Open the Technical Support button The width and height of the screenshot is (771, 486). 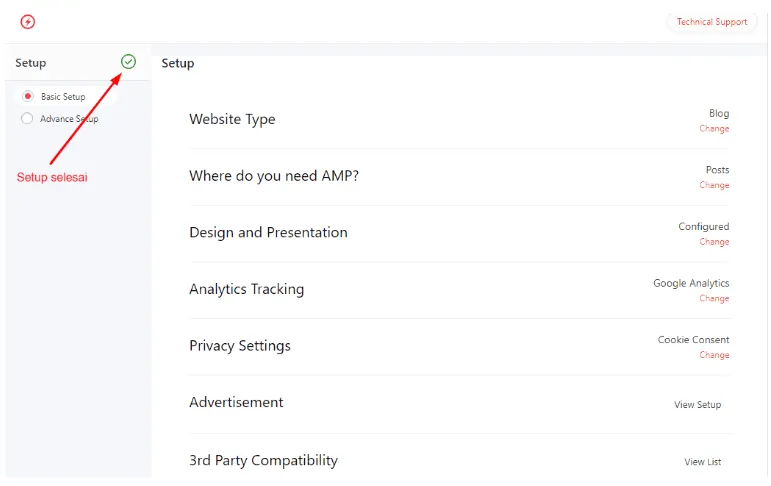pos(711,22)
